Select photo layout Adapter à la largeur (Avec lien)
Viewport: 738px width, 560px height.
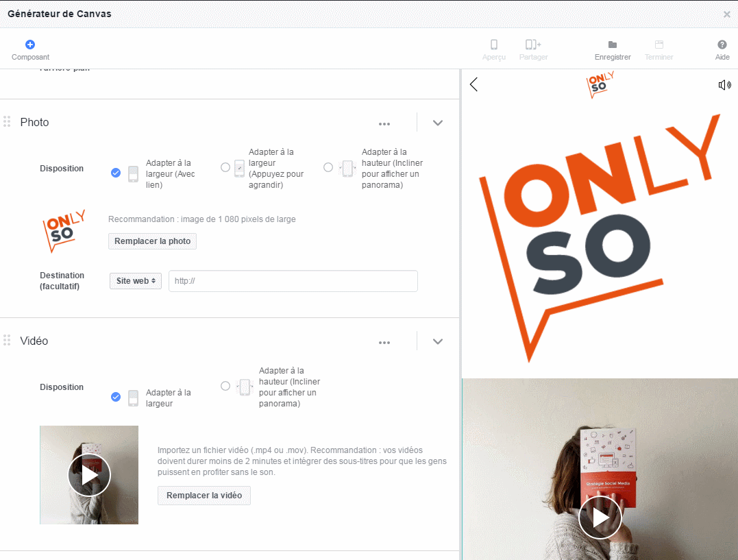click(116, 173)
